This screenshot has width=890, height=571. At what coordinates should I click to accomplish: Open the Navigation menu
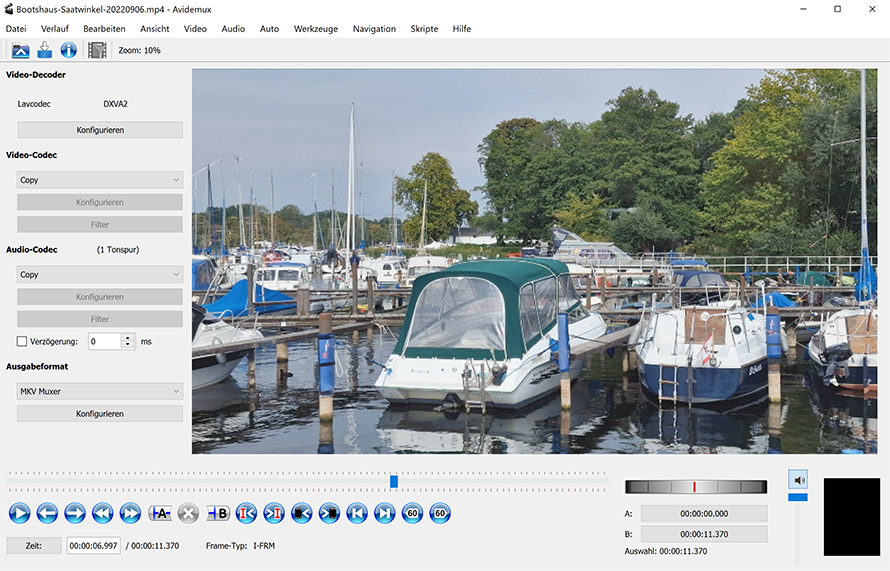(x=374, y=29)
